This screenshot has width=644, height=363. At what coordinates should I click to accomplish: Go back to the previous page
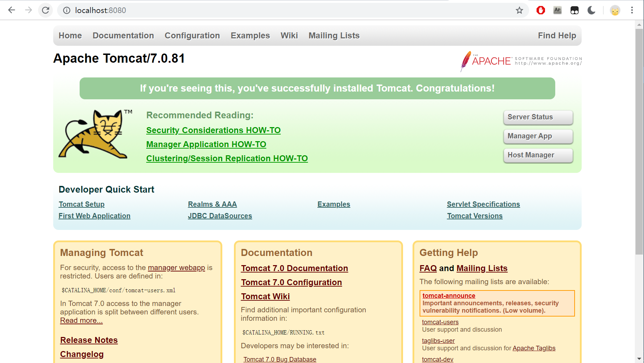coord(12,10)
